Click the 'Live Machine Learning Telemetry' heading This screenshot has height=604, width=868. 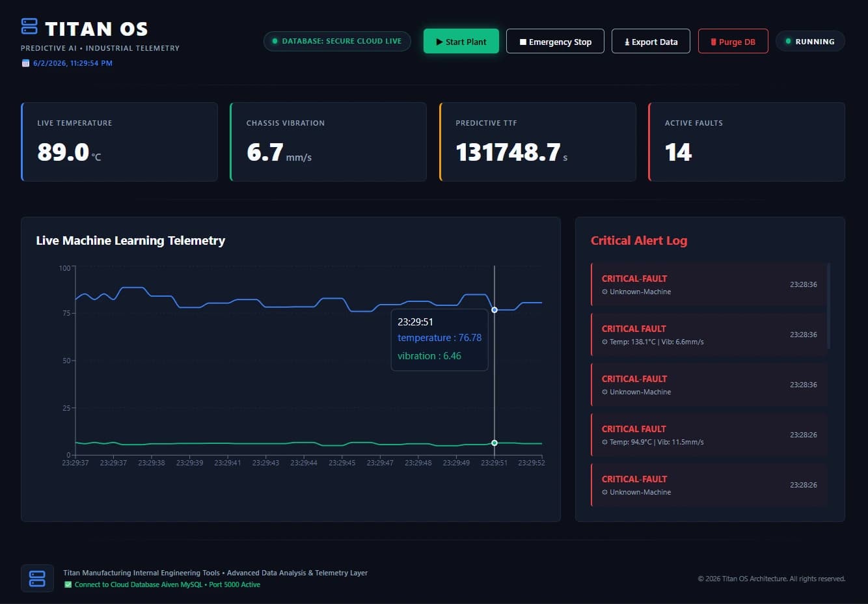[x=131, y=241]
